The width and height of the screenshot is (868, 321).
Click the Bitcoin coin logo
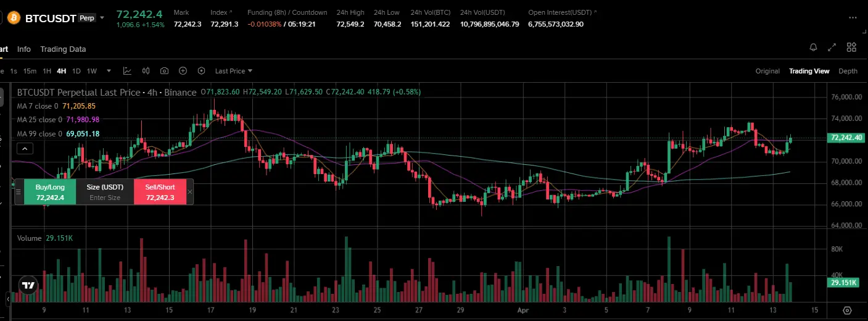[x=13, y=18]
